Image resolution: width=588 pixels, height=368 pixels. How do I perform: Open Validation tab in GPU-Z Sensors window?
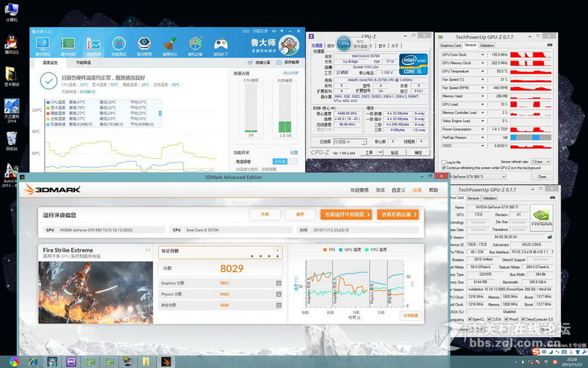pyautogui.click(x=487, y=46)
